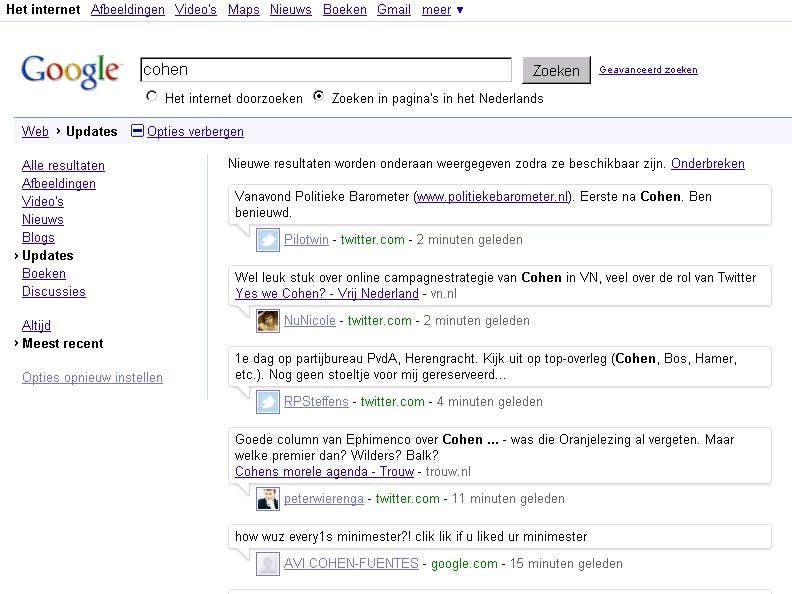Filter results by Blogs
Viewport: 792px width, 594px height.
pos(38,237)
